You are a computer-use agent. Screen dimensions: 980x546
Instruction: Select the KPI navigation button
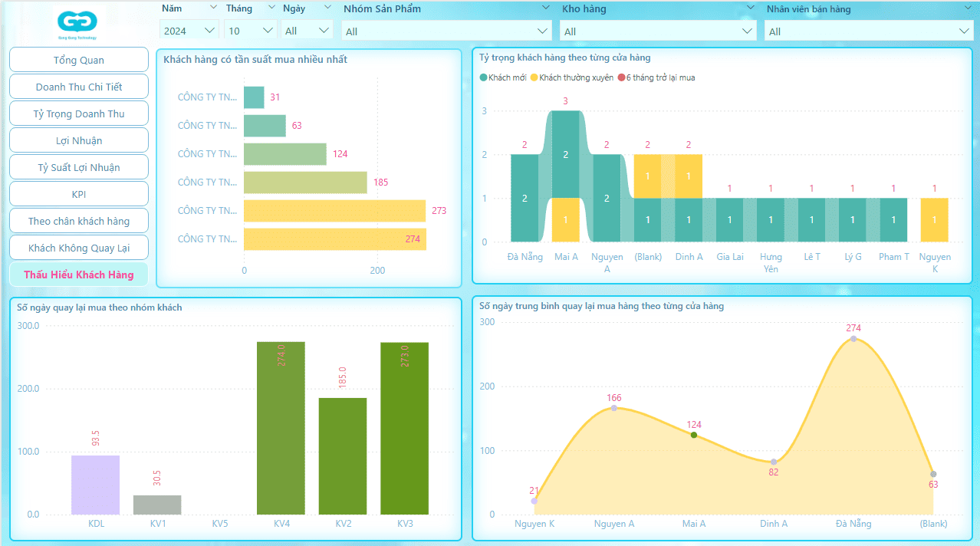(x=79, y=194)
